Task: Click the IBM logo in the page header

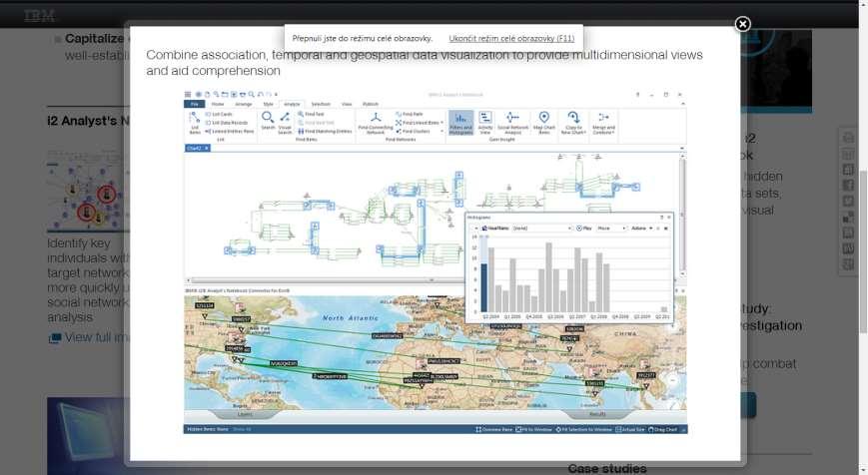Action: [x=39, y=16]
